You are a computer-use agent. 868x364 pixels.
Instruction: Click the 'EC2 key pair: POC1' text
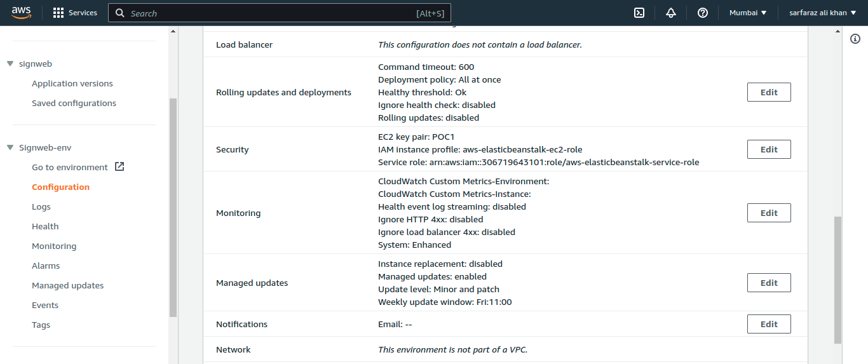[x=416, y=137]
